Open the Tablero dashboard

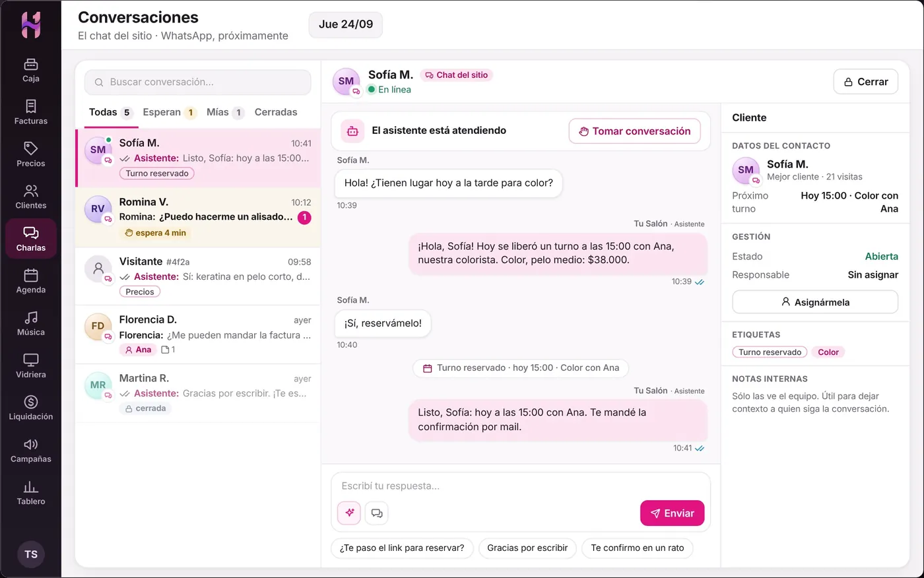pyautogui.click(x=31, y=493)
